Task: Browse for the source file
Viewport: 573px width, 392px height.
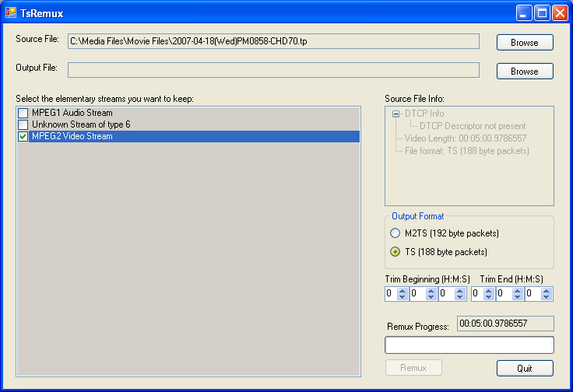Action: pos(524,43)
